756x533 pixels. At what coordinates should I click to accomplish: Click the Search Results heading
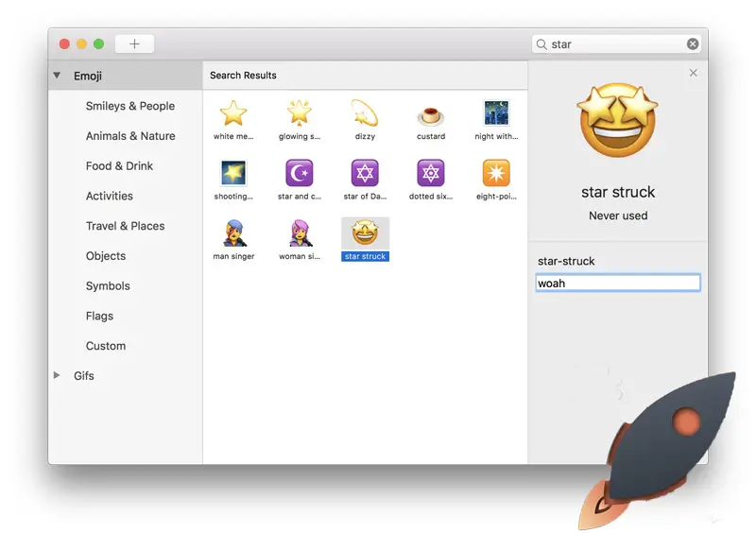click(243, 76)
